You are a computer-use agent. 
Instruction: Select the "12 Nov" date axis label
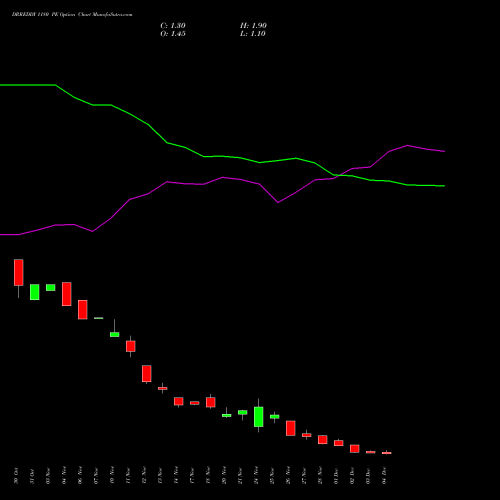click(x=144, y=475)
